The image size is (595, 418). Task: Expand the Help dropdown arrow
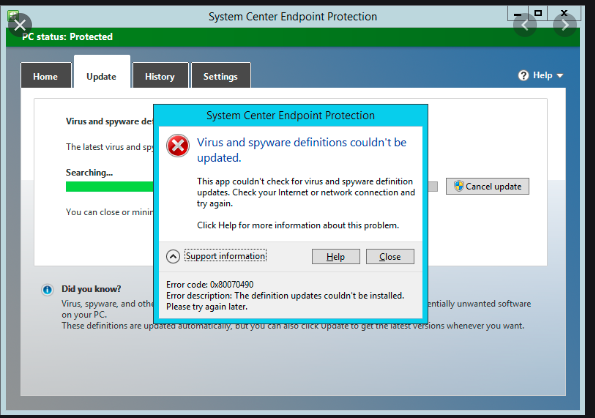560,76
